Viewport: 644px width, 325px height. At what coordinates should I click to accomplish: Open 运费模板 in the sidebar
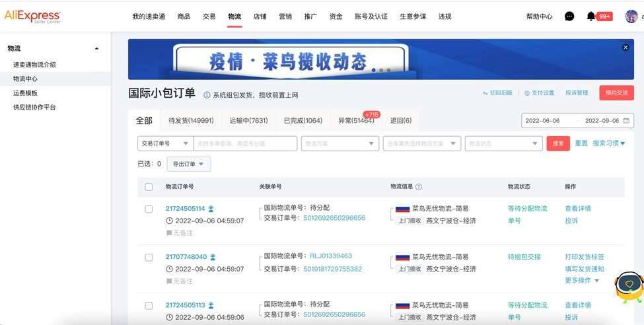[x=25, y=93]
